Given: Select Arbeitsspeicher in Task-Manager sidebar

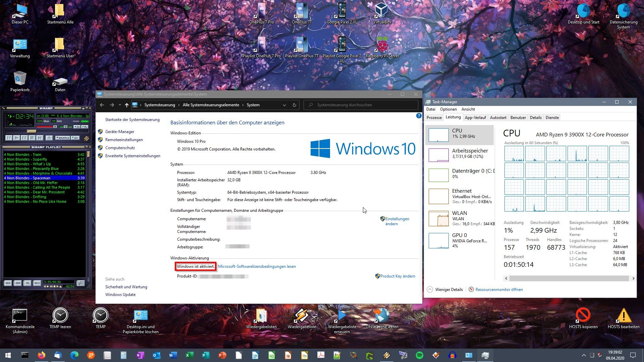Looking at the screenshot, I should point(460,155).
